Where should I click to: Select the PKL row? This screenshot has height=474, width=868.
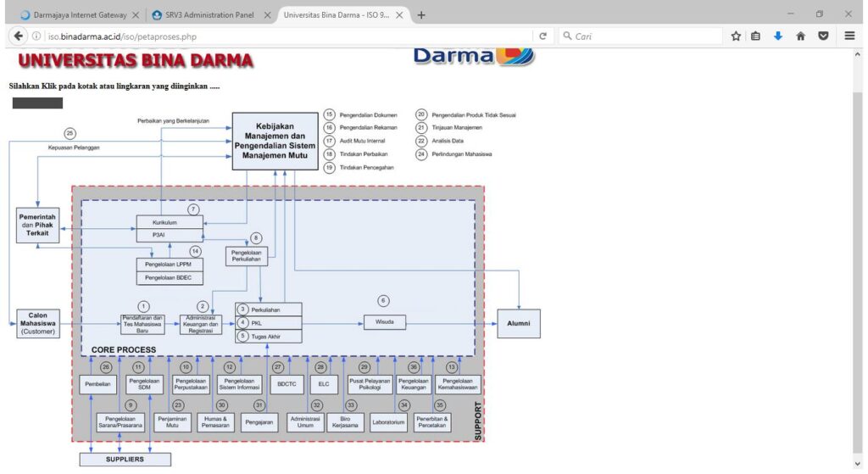tap(269, 323)
